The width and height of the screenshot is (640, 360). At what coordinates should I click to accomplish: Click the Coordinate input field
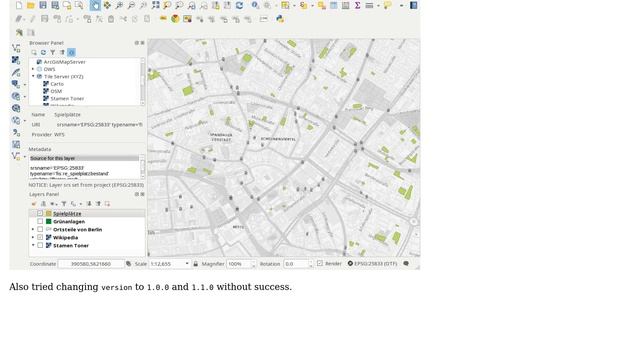pos(91,264)
